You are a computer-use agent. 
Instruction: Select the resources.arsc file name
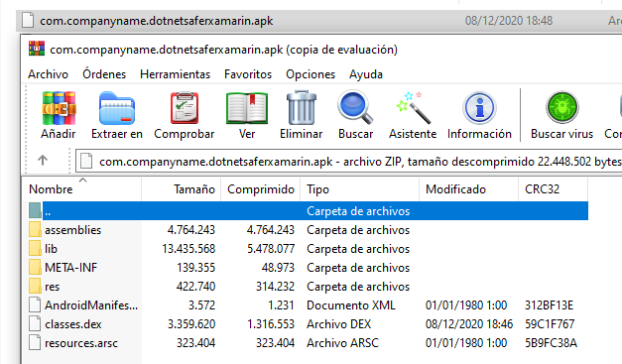pos(81,342)
